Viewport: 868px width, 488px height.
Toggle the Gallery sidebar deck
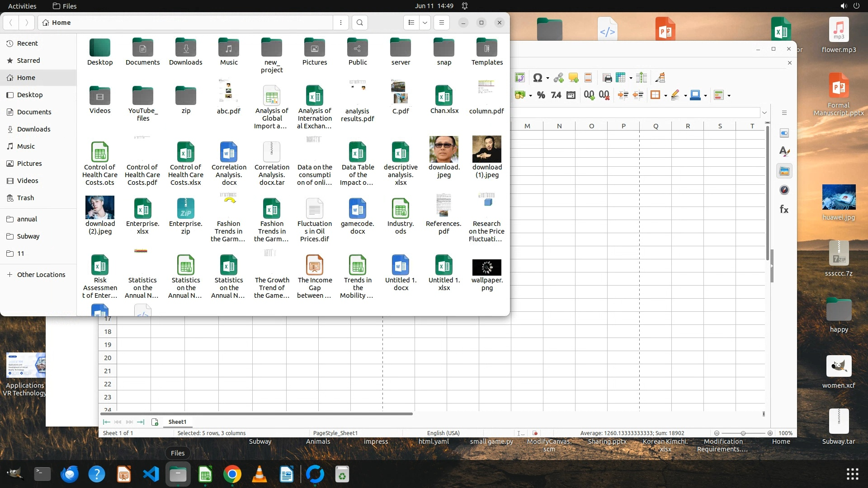[784, 171]
